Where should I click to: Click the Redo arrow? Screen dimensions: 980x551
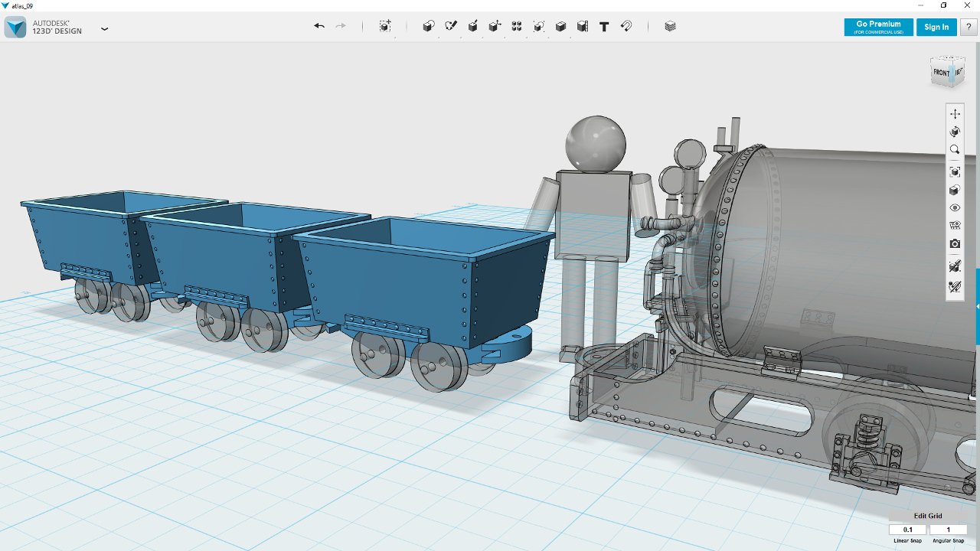341,26
